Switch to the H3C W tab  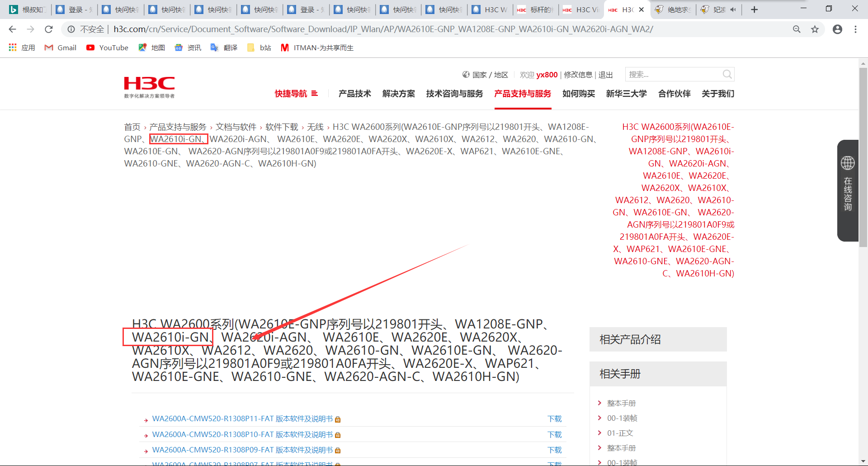click(x=490, y=10)
